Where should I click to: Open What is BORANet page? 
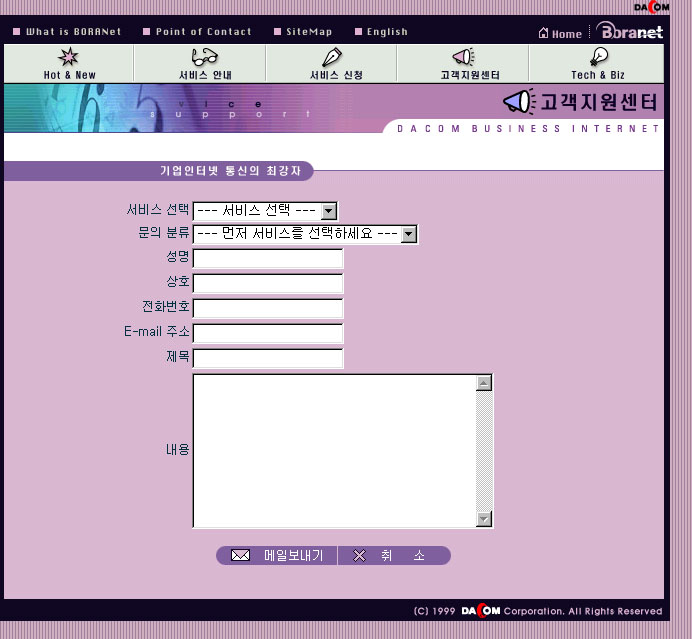73,32
